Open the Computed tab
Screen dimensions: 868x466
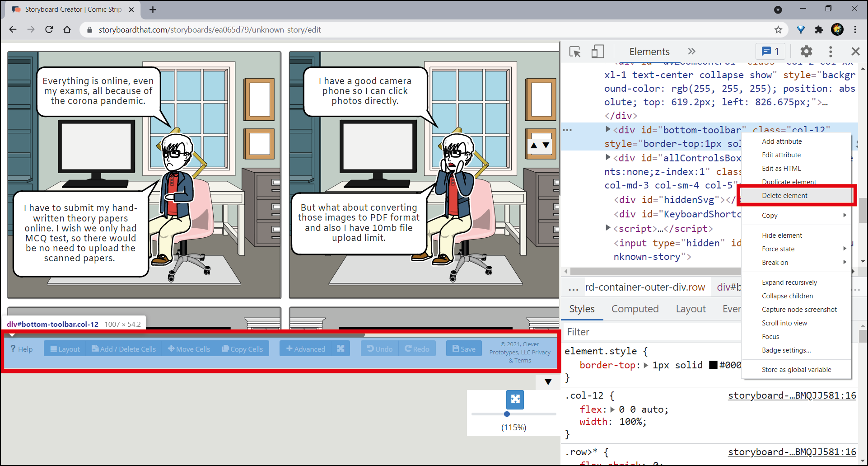(x=635, y=309)
